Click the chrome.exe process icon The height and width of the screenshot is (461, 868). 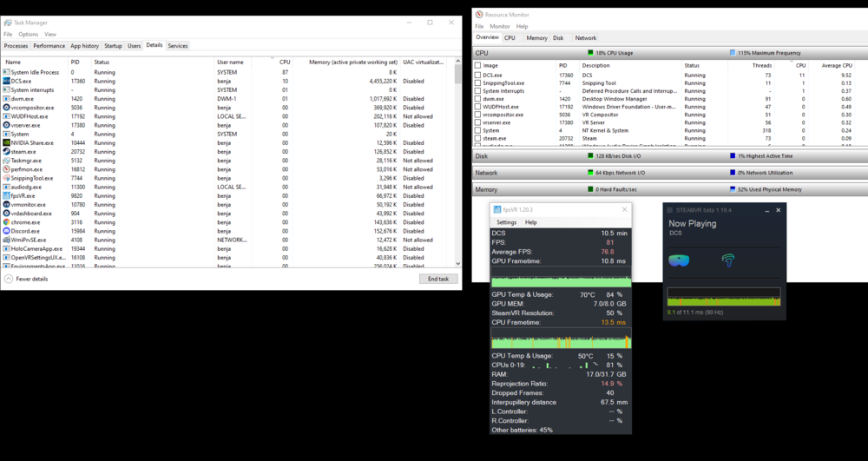pyautogui.click(x=7, y=222)
